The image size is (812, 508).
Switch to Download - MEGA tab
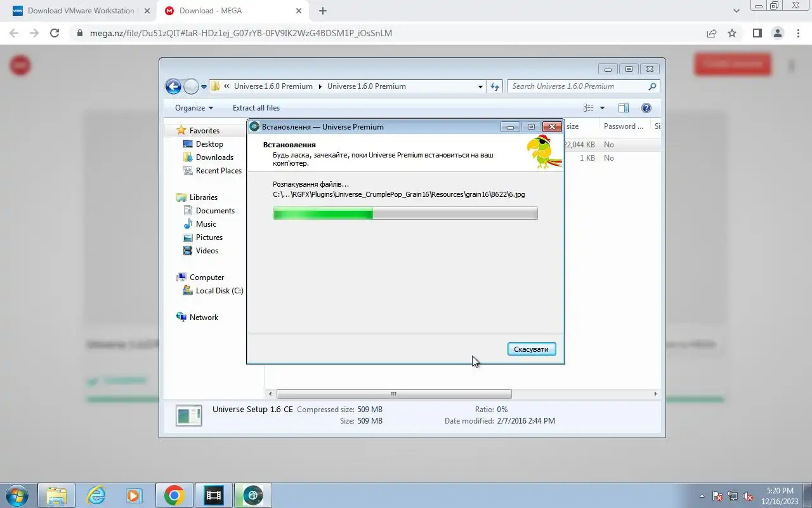point(232,11)
